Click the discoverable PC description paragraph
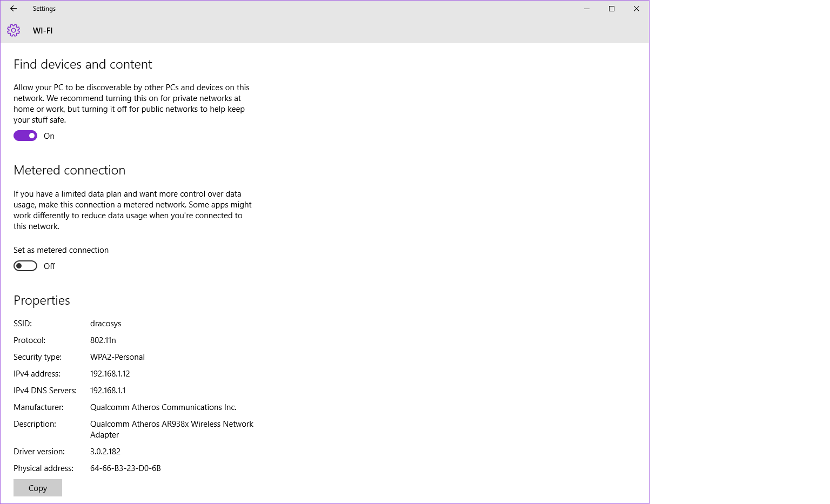This screenshot has width=830, height=504. (x=131, y=104)
